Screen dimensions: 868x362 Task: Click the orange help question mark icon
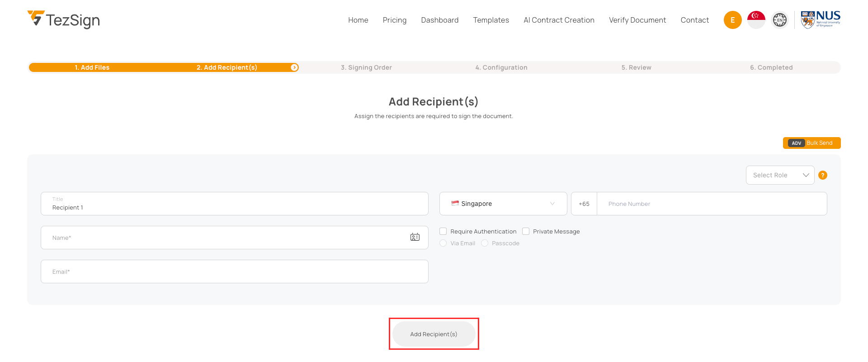[822, 175]
